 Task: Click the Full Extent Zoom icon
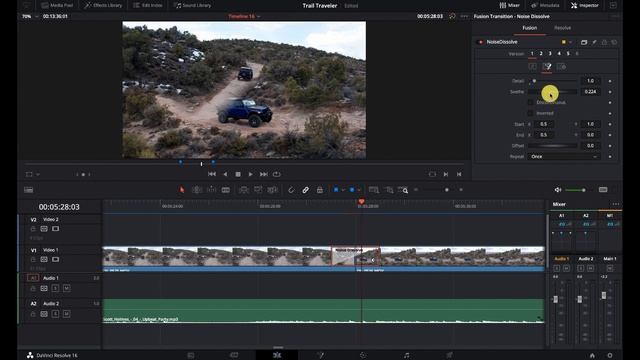[x=373, y=190]
